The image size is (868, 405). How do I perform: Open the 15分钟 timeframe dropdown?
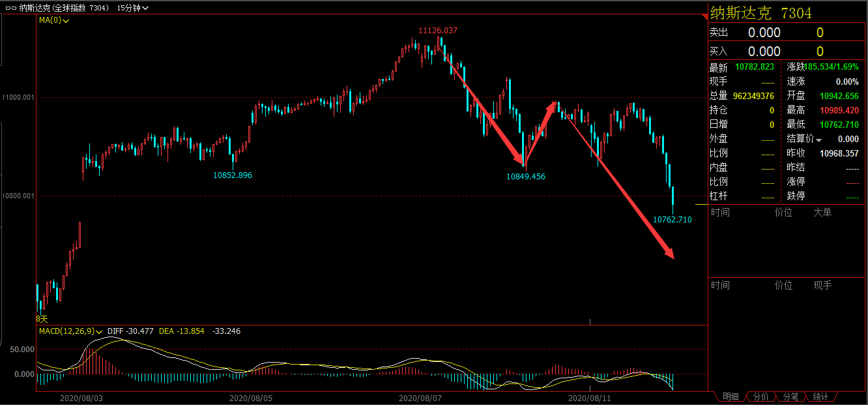point(132,8)
